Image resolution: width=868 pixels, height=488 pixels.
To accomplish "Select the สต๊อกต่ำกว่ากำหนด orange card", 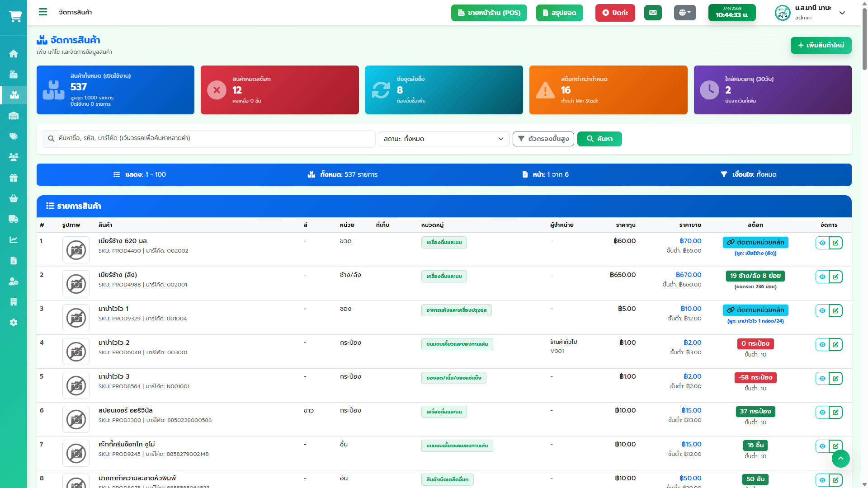I will pos(608,90).
